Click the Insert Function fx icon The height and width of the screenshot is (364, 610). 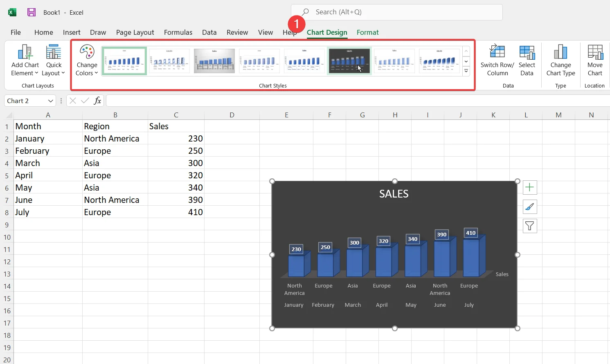tap(97, 101)
